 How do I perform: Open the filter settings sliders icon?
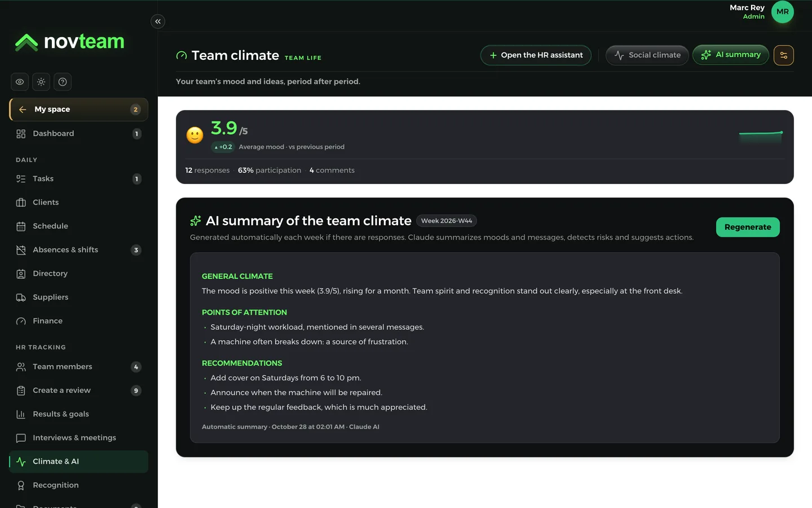[x=784, y=55]
